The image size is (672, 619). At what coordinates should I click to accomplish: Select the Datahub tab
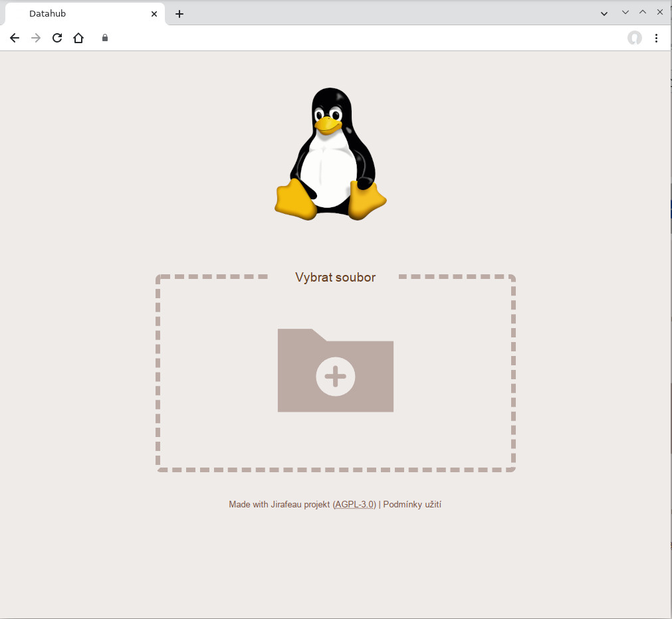coord(85,14)
